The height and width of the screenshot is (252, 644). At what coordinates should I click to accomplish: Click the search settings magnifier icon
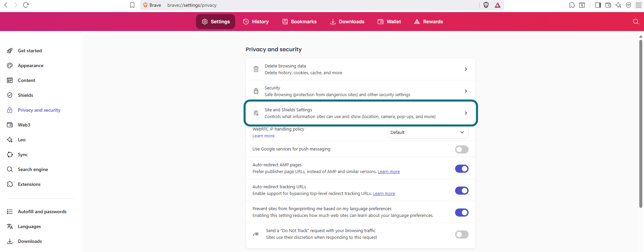(x=636, y=22)
